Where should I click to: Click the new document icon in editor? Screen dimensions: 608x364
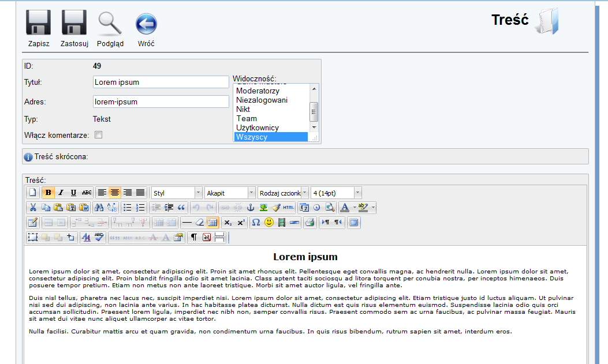[33, 193]
